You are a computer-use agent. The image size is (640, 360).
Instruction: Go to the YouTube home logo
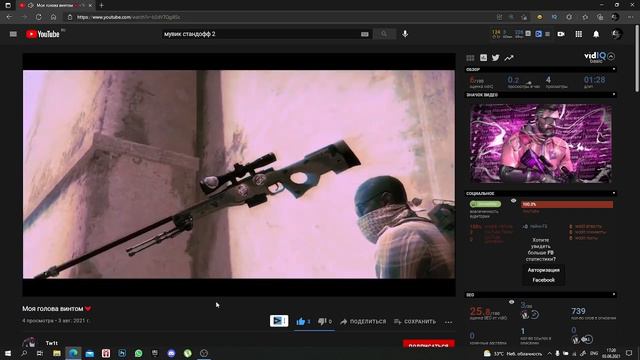[x=43, y=34]
